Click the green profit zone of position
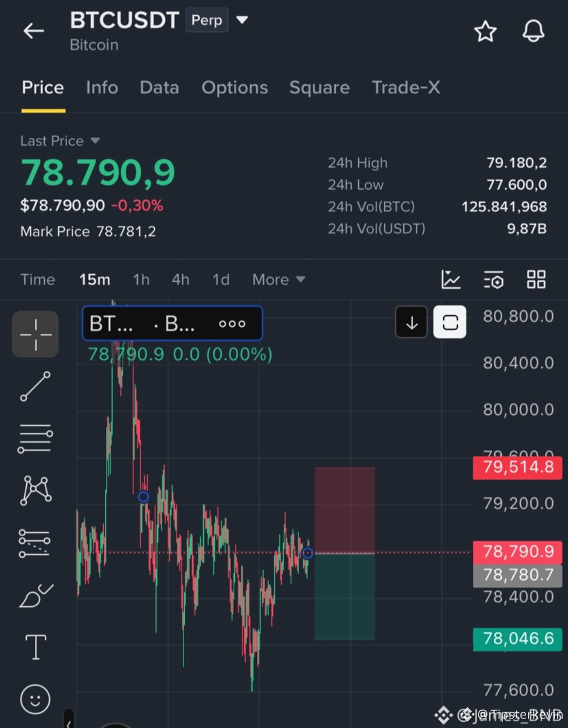The image size is (568, 728). click(345, 597)
